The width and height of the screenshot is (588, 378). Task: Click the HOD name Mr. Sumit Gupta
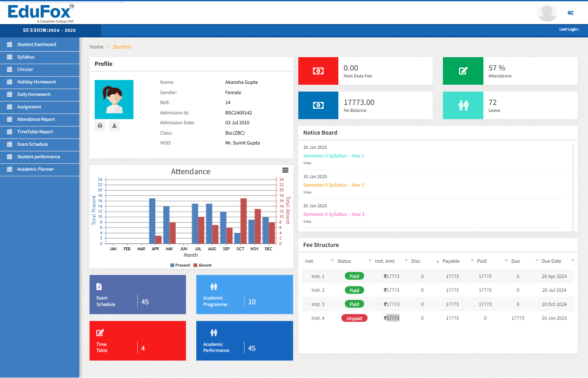[x=242, y=143]
